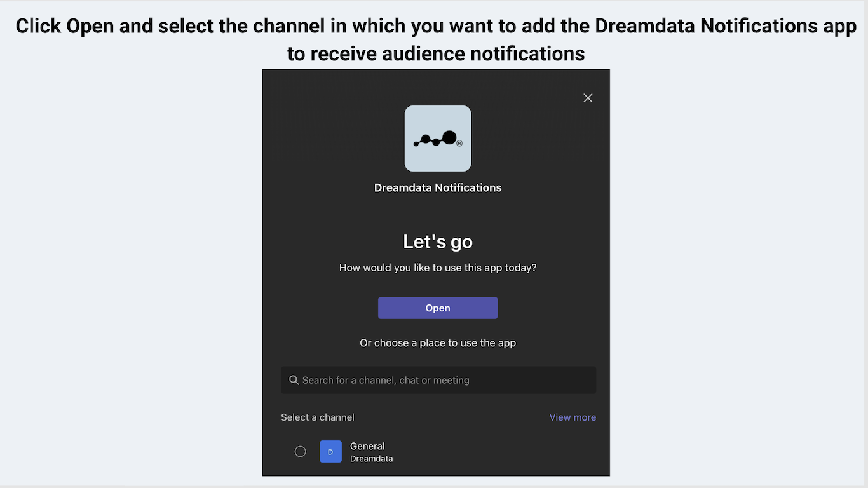Click 'Or choose a place to use the app'
The width and height of the screenshot is (868, 488).
click(438, 343)
